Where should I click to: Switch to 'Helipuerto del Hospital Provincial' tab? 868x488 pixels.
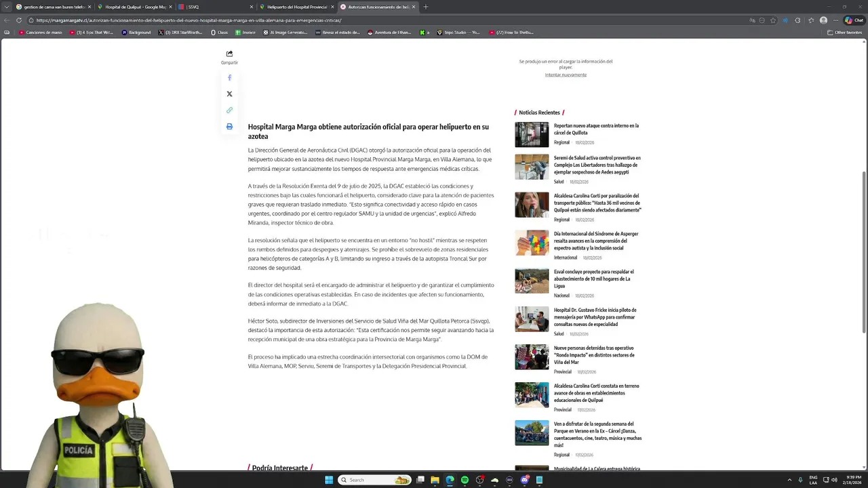coord(296,7)
